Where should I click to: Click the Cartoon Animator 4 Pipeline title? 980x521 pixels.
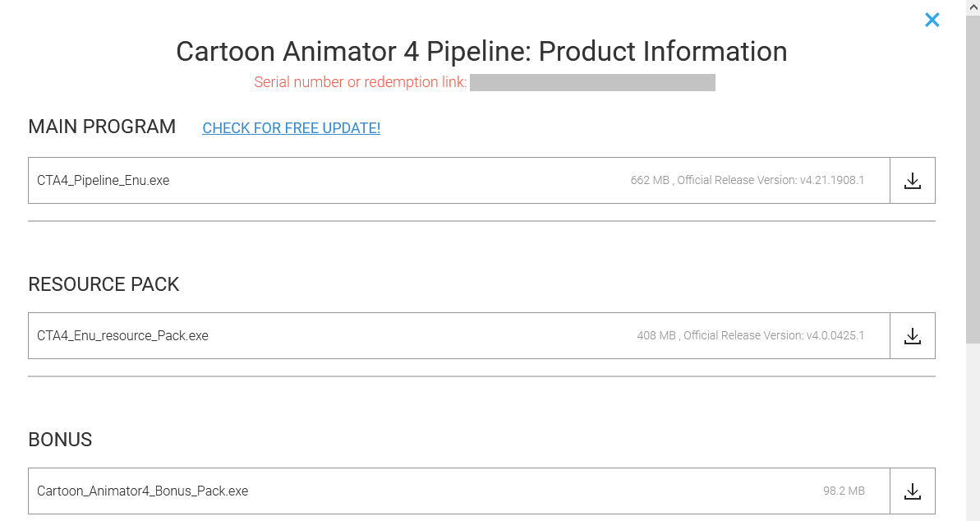(481, 51)
